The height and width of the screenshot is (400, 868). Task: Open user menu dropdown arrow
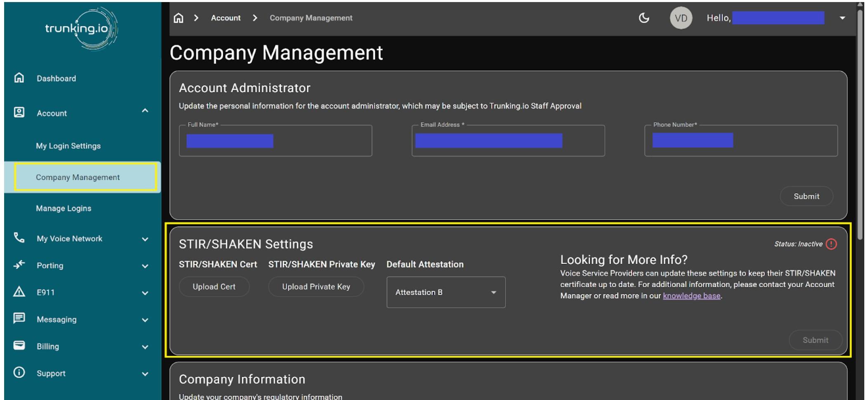842,18
